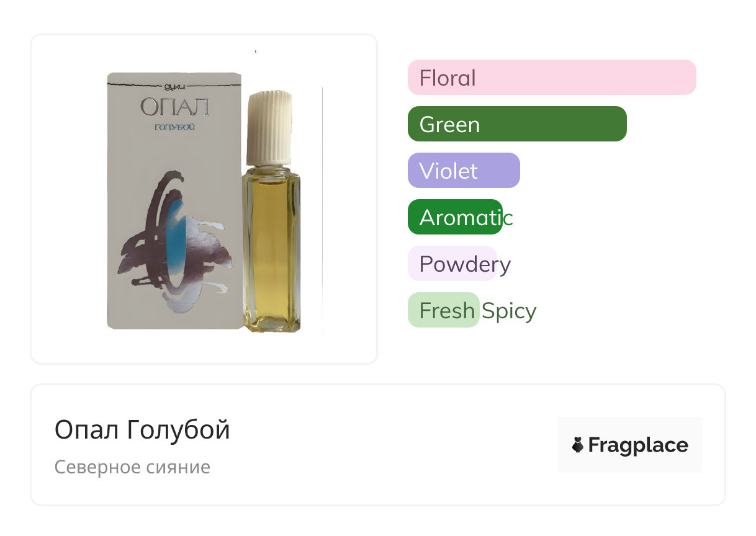Click the yellow perfume bottle
Image resolution: width=756 pixels, height=536 pixels.
[x=271, y=248]
